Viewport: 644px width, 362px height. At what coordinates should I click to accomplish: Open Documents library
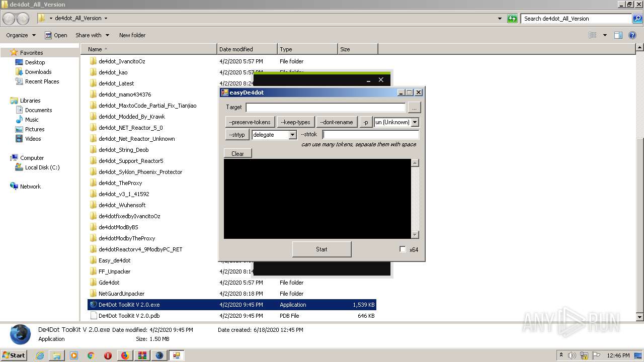tap(38, 110)
